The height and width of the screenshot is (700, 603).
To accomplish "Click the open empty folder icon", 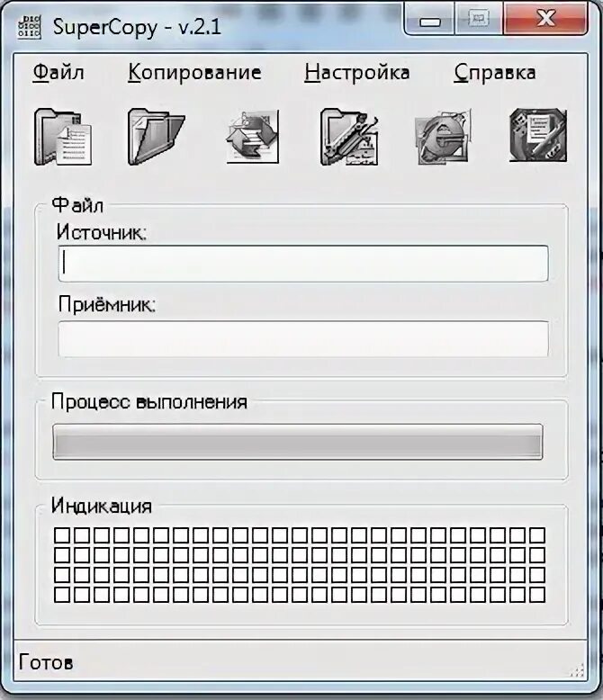I will tap(157, 137).
